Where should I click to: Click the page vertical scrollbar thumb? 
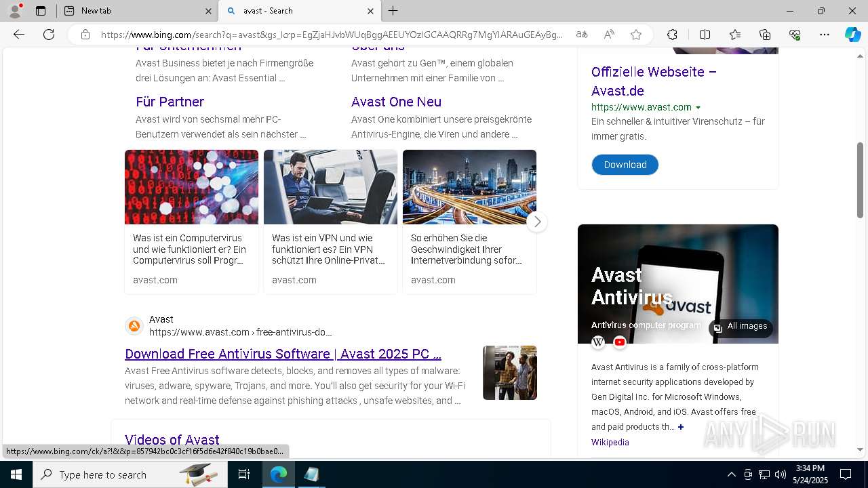click(x=860, y=180)
